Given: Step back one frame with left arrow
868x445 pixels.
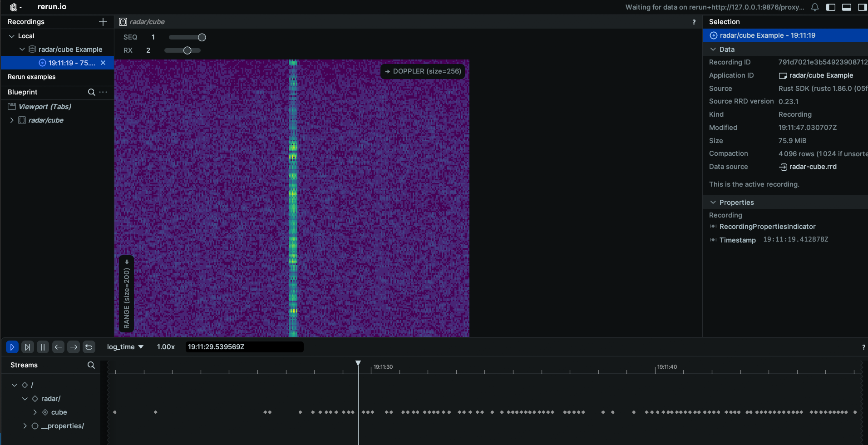Looking at the screenshot, I should [58, 347].
